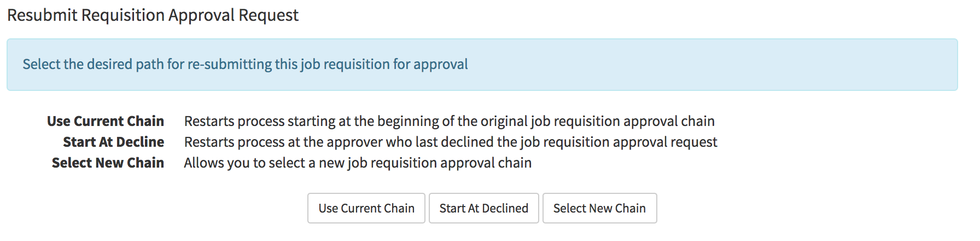Click the description about original approval chain
980x241 pixels.
(x=449, y=121)
